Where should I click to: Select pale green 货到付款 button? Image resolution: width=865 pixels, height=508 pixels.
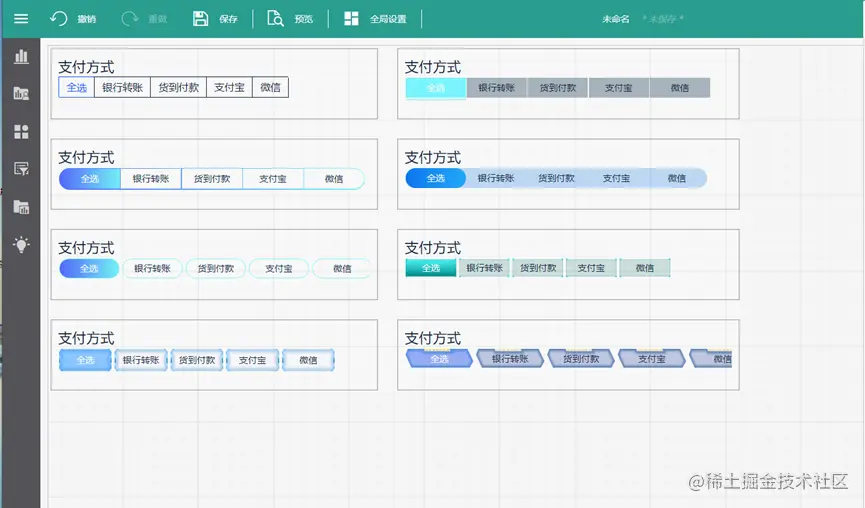(x=538, y=268)
